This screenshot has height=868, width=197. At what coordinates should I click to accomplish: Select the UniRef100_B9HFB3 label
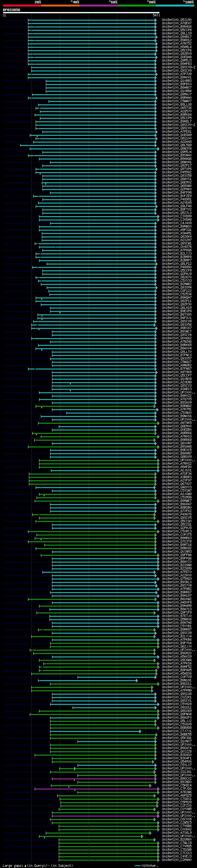click(x=176, y=64)
